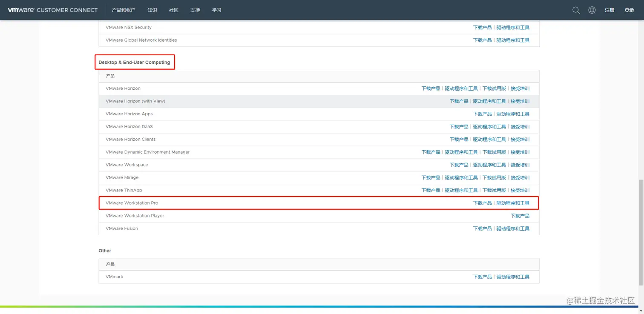
Task: Click 下载产品 for VMware ThinApp
Action: pos(431,190)
